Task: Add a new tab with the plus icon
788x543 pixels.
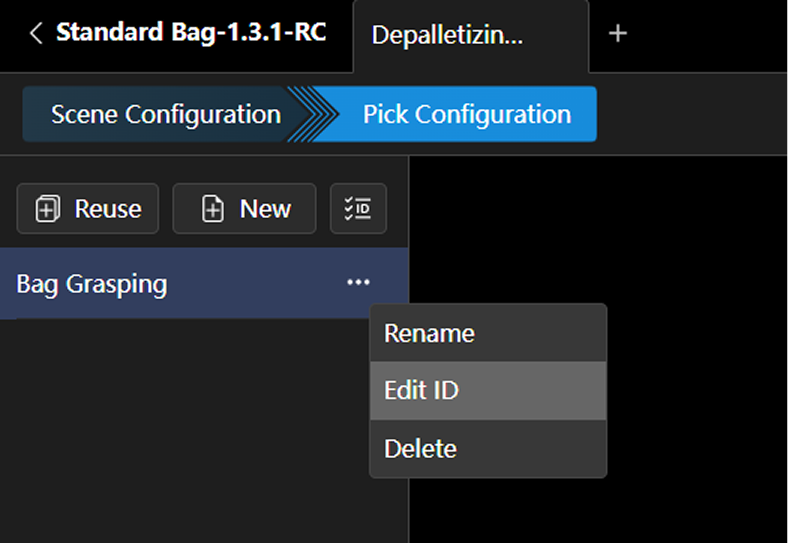Action: pos(618,33)
